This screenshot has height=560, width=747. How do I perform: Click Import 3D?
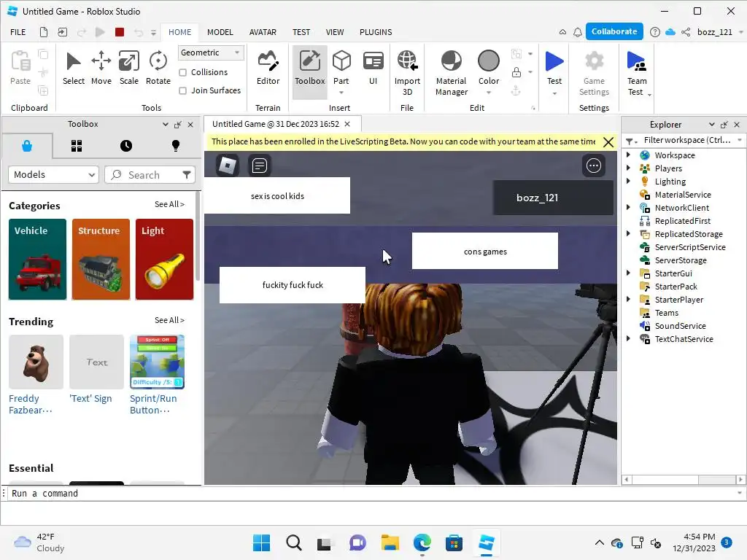[407, 73]
